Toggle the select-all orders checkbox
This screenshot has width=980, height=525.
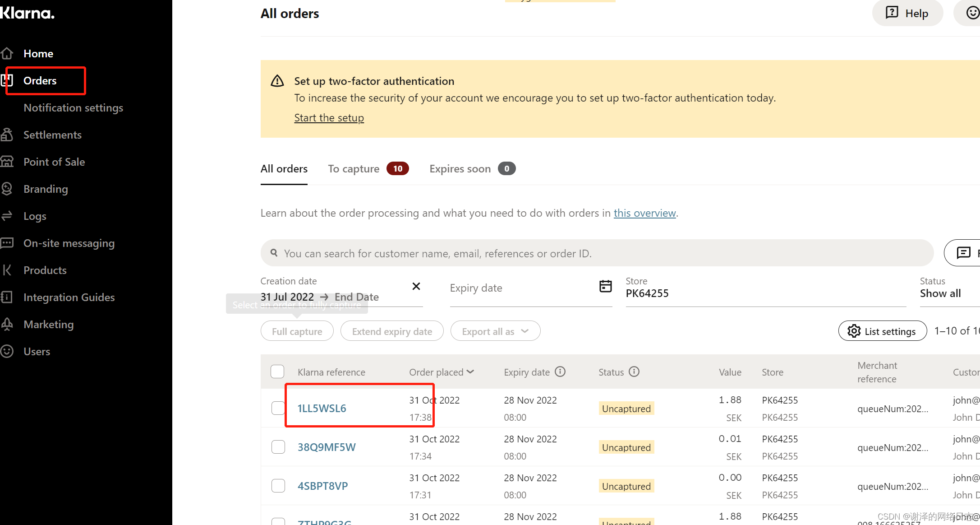[x=277, y=372]
